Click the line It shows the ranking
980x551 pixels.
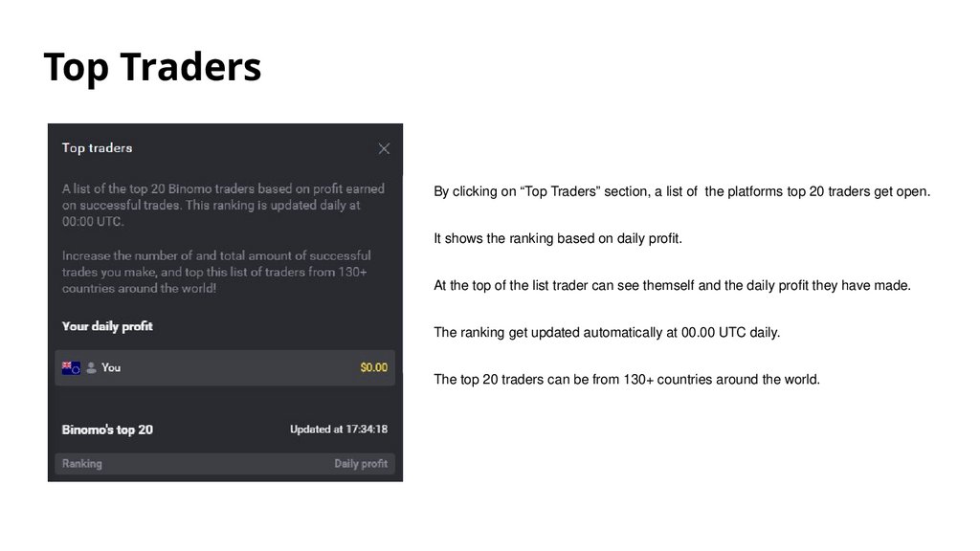(x=558, y=239)
